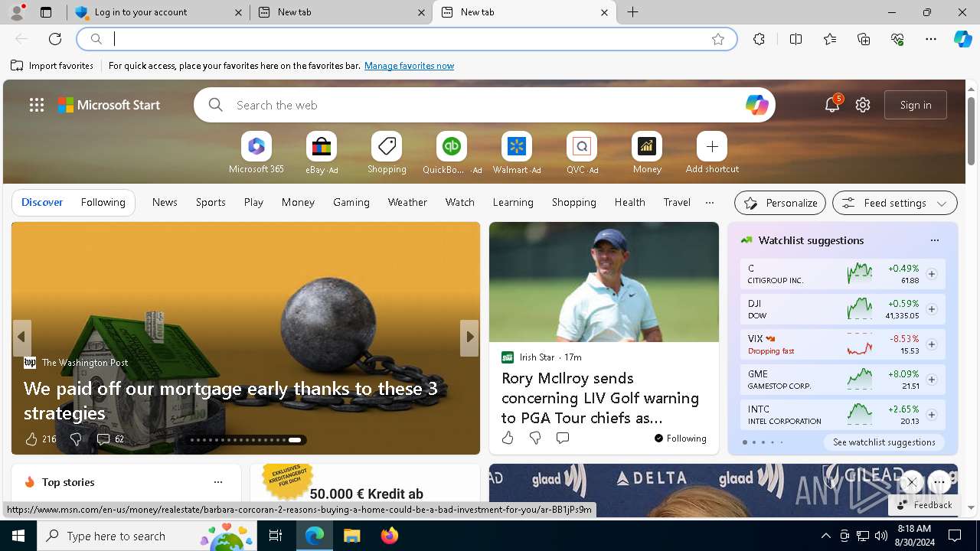Select the Following feed tab

tap(103, 202)
